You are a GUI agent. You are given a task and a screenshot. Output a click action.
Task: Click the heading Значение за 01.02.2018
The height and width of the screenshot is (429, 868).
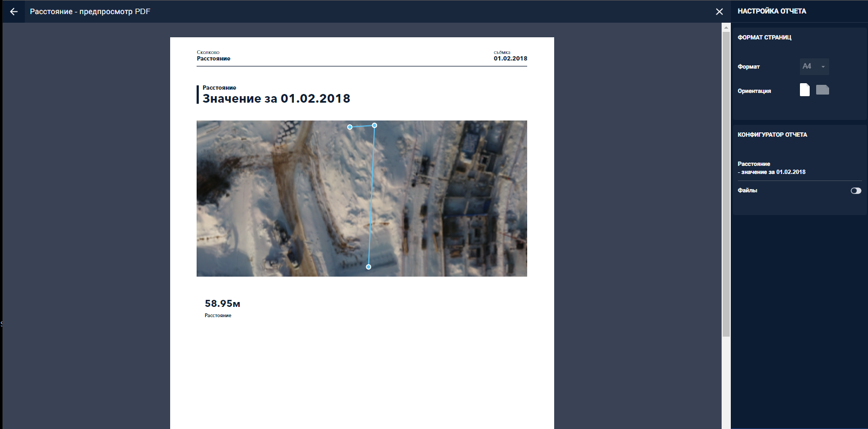276,98
